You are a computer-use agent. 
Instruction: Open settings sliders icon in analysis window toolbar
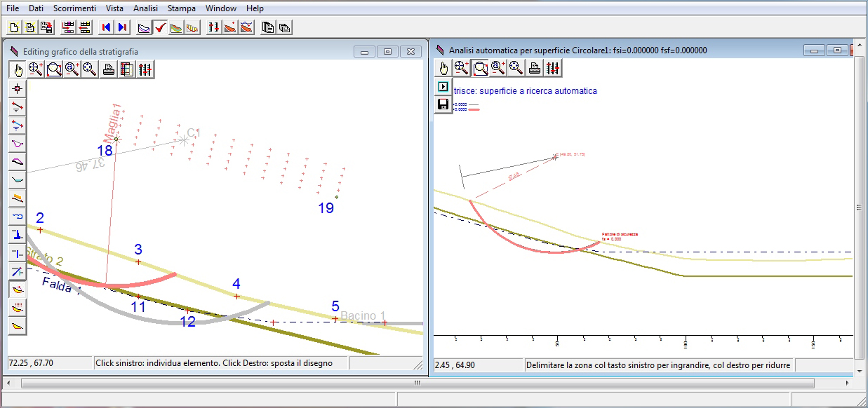coord(553,68)
